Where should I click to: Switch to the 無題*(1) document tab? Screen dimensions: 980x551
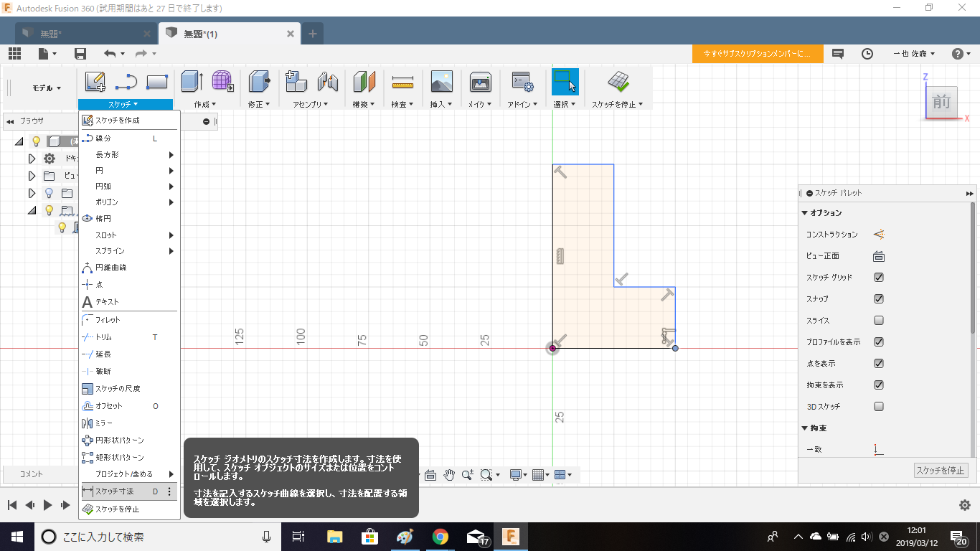(230, 34)
